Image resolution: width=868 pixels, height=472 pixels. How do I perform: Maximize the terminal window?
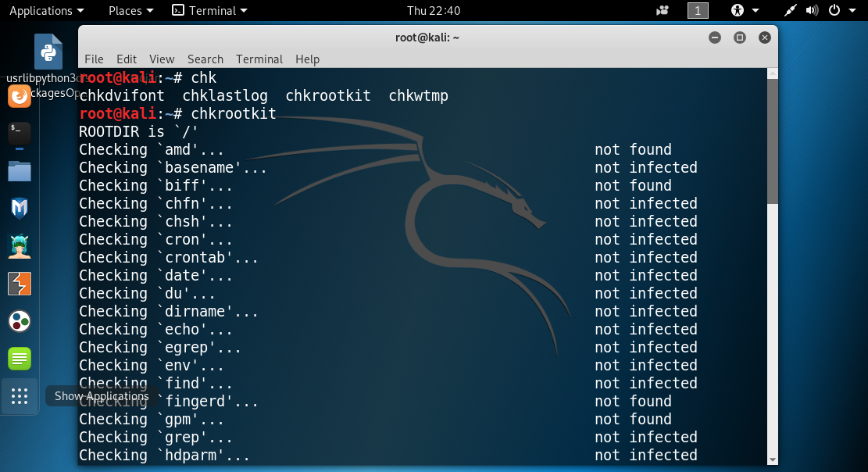(x=740, y=38)
